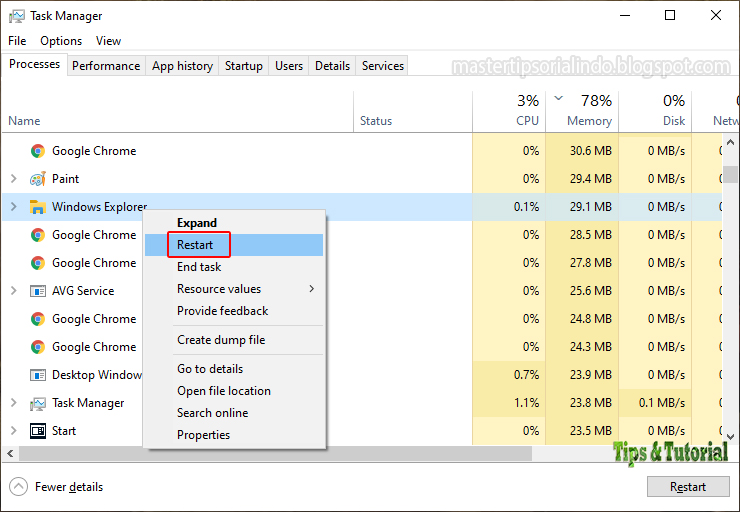Open the View menu

click(x=108, y=41)
